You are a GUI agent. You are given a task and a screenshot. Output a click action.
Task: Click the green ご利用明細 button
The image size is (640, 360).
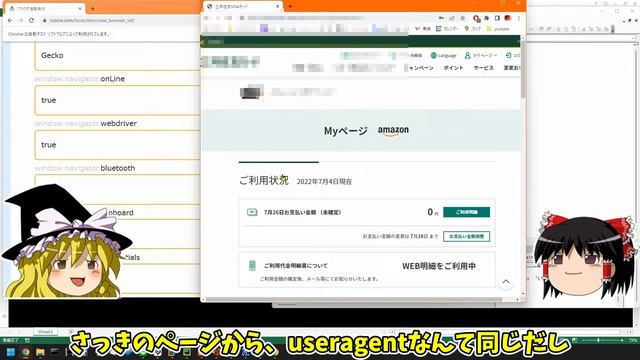click(x=467, y=212)
